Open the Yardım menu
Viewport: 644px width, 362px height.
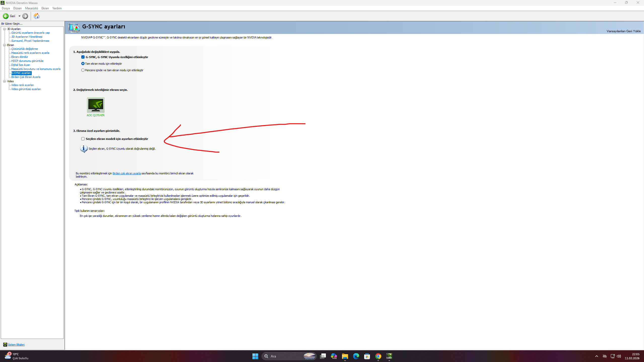click(x=57, y=8)
